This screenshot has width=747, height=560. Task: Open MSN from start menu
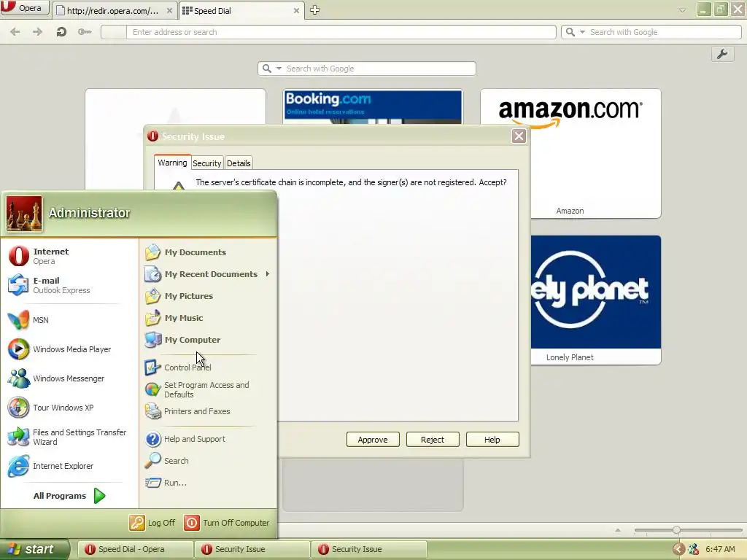tap(69, 320)
